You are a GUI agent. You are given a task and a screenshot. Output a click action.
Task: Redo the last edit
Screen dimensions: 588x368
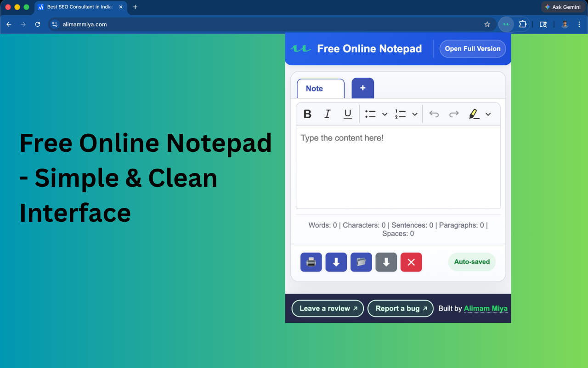[x=454, y=114]
